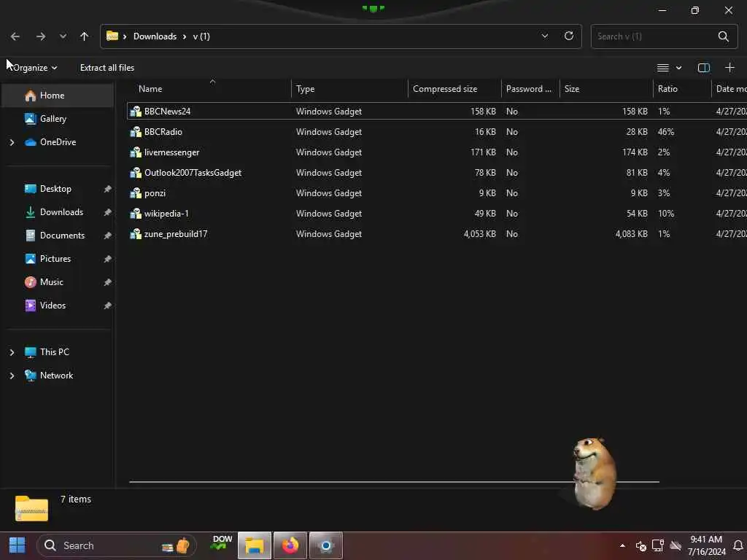This screenshot has height=560, width=747.
Task: Expand the view options dropdown arrow
Action: pos(679,68)
